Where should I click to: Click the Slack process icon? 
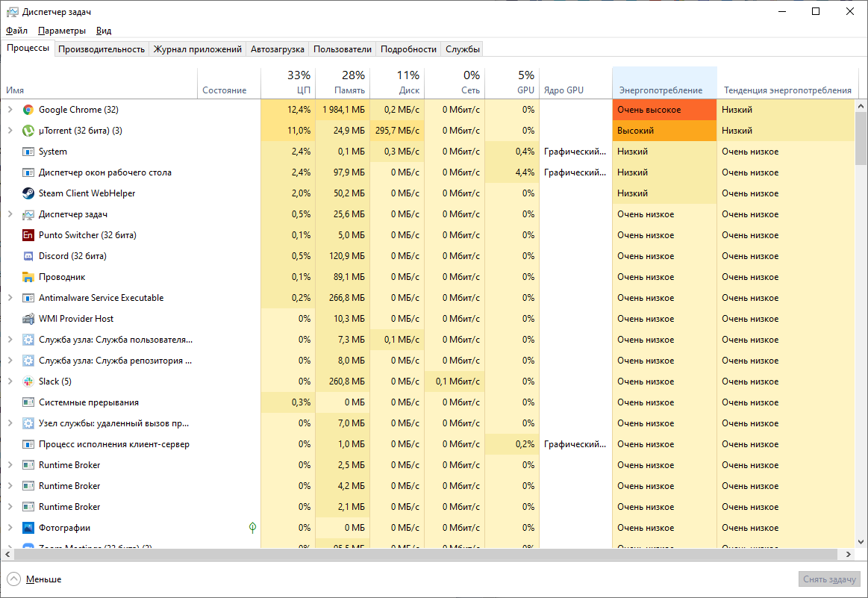28,381
